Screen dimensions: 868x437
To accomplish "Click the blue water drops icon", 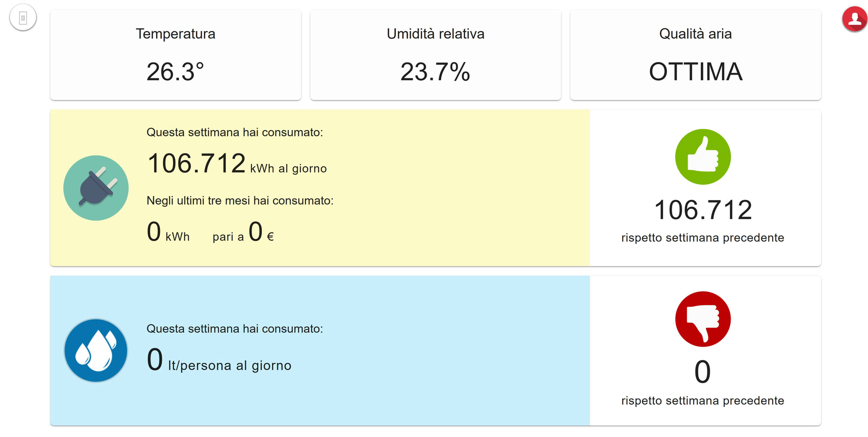I will [96, 351].
